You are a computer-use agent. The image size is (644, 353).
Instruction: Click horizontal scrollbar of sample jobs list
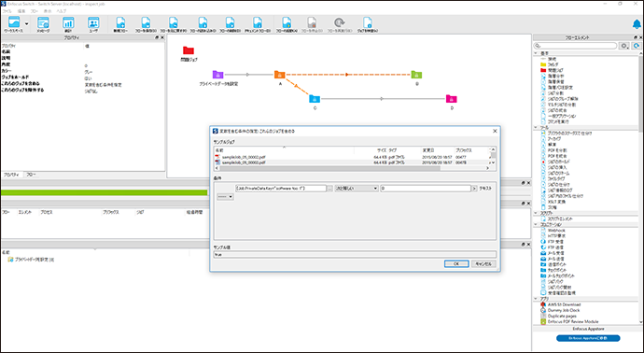pos(352,168)
